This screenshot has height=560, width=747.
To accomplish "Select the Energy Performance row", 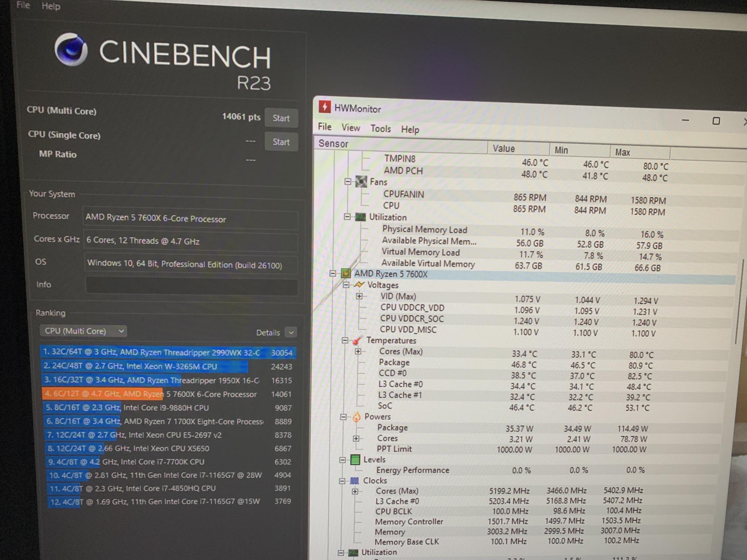I will (x=511, y=470).
